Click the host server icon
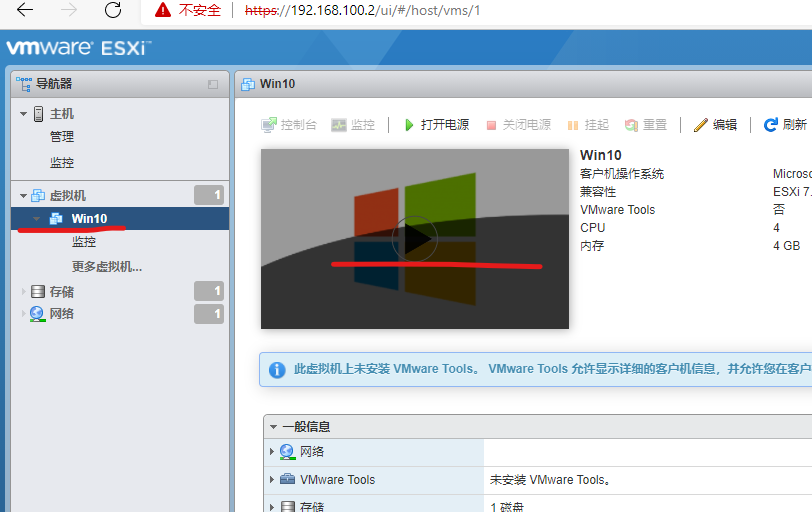This screenshot has height=512, width=812. [x=38, y=114]
